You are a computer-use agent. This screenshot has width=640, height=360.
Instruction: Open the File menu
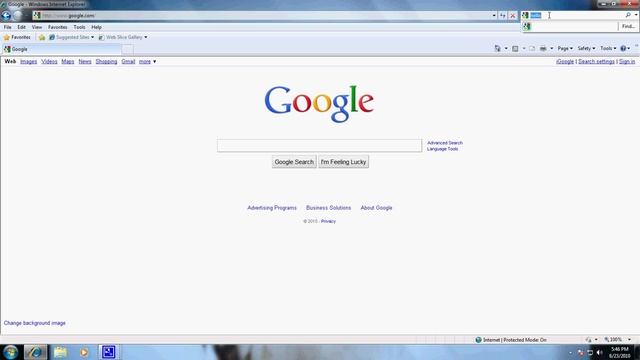8,27
